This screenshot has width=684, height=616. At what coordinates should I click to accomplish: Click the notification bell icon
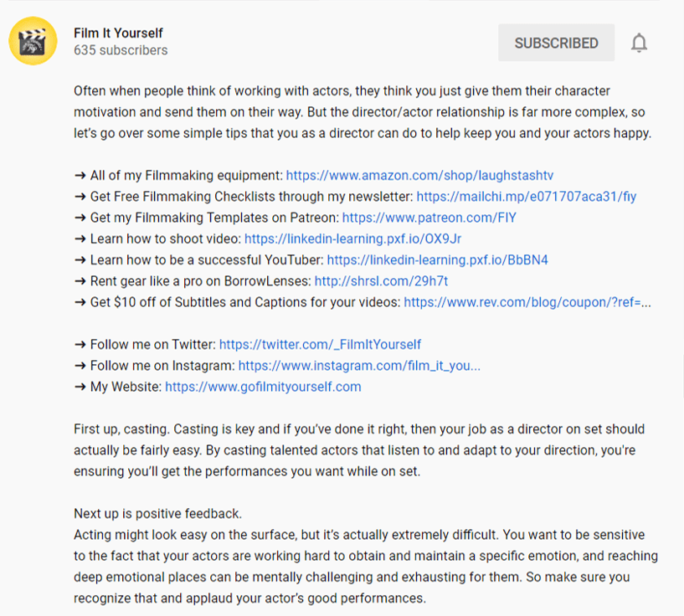tap(639, 43)
